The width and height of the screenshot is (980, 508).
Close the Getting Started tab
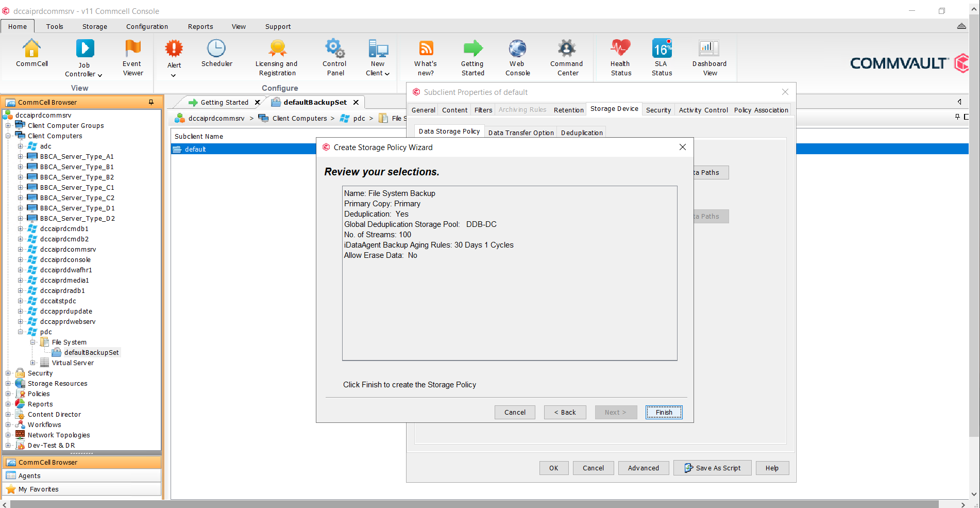tap(257, 102)
